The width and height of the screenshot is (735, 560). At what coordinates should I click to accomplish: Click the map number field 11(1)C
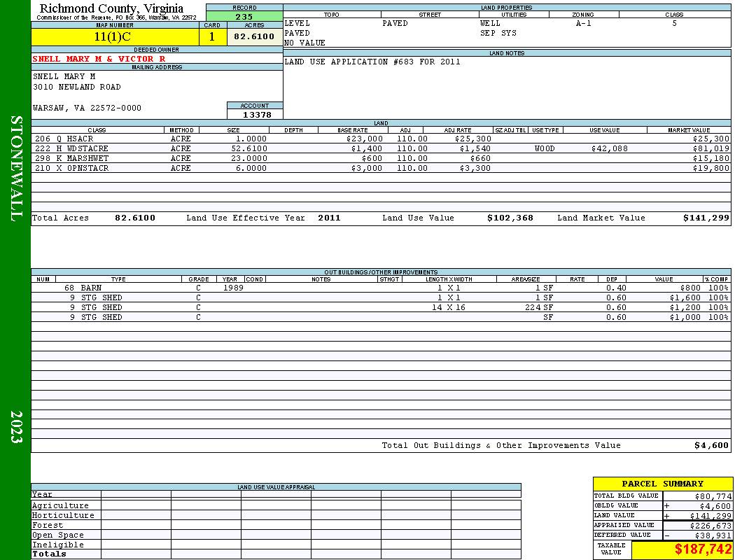[x=115, y=37]
